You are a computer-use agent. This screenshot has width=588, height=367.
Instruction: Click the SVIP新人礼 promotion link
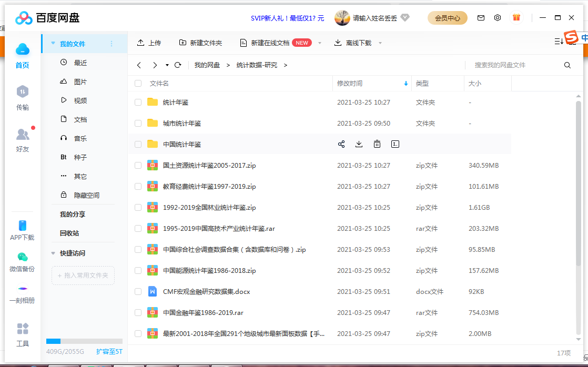pos(287,18)
